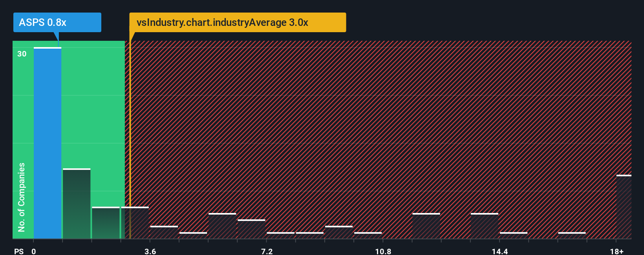Click the 'PS' x-axis label
This screenshot has width=644, height=255.
[x=19, y=251]
